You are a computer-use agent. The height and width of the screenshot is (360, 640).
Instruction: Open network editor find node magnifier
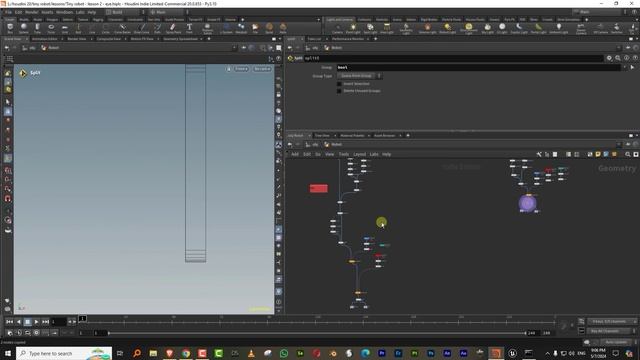point(628,154)
